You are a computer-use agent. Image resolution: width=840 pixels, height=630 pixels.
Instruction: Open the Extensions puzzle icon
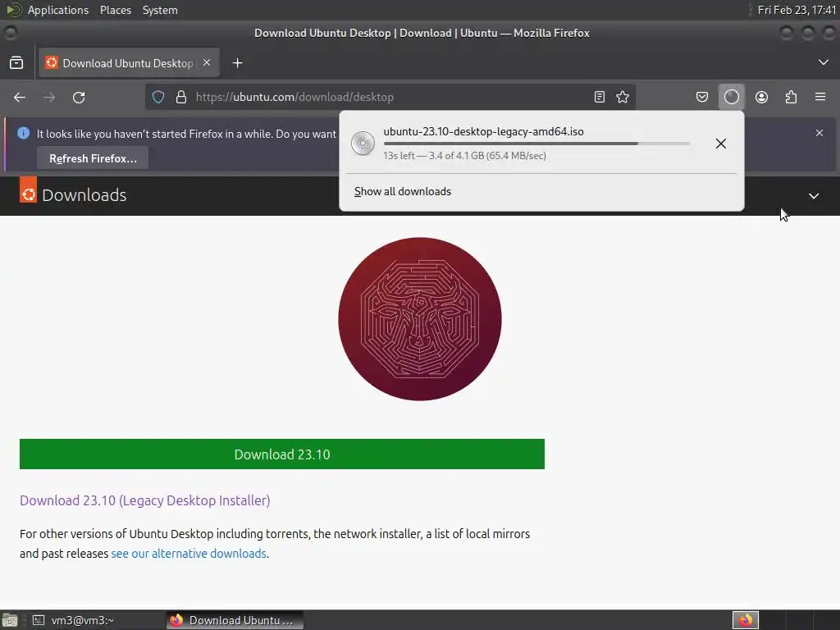point(791,97)
